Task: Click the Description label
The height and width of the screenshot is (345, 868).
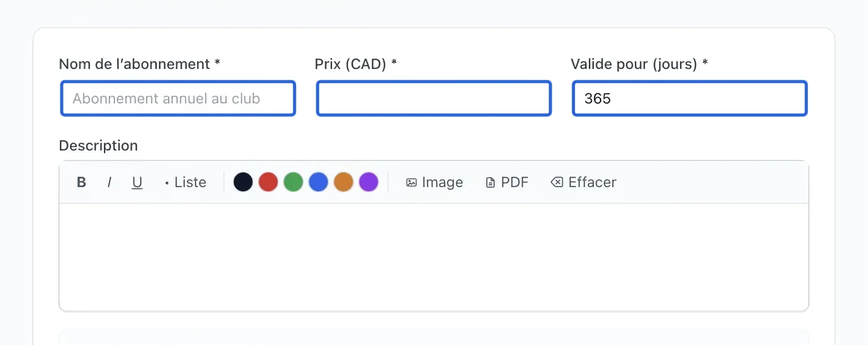Action: click(x=98, y=145)
